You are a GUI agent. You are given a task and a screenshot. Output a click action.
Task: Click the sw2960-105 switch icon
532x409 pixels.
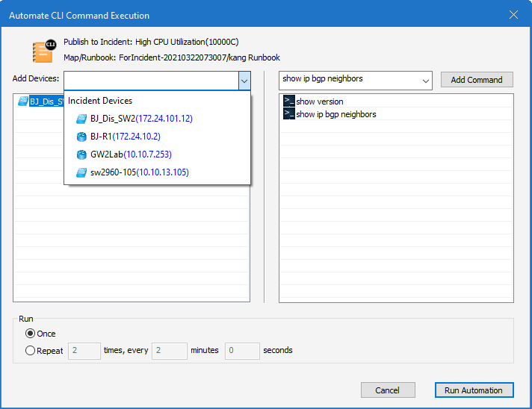[x=81, y=172]
